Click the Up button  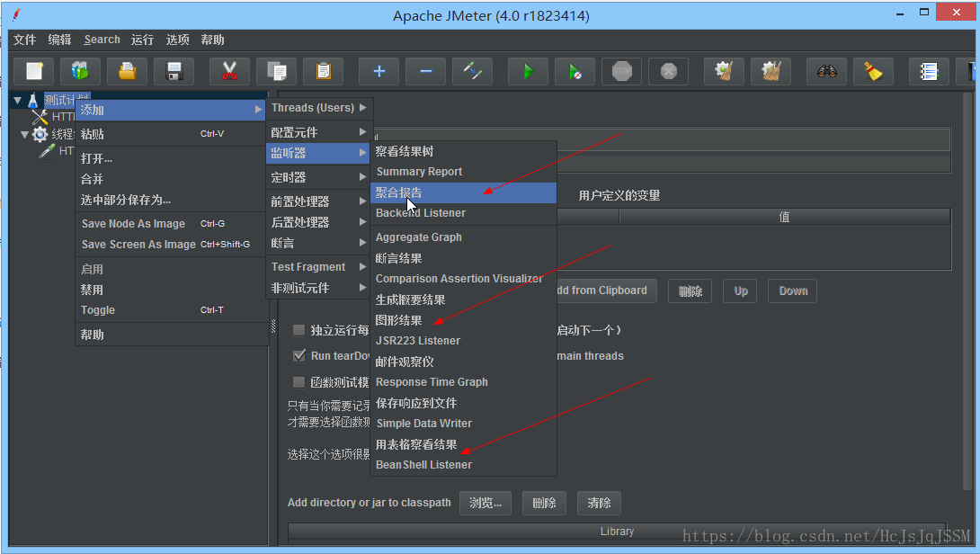[741, 290]
